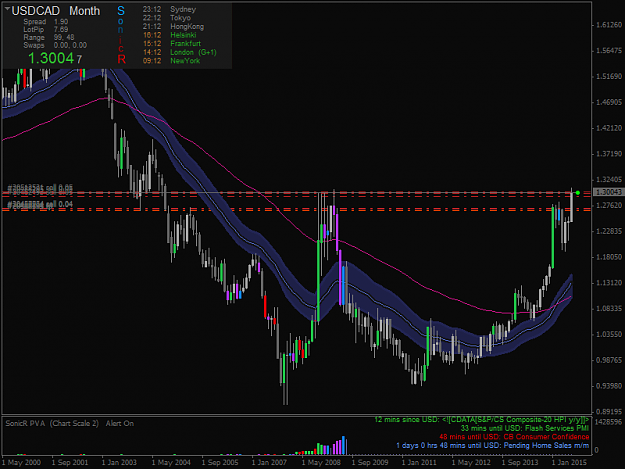This screenshot has height=469, width=625.
Task: Click the 1.51690 price scale label
Action: pyautogui.click(x=609, y=77)
